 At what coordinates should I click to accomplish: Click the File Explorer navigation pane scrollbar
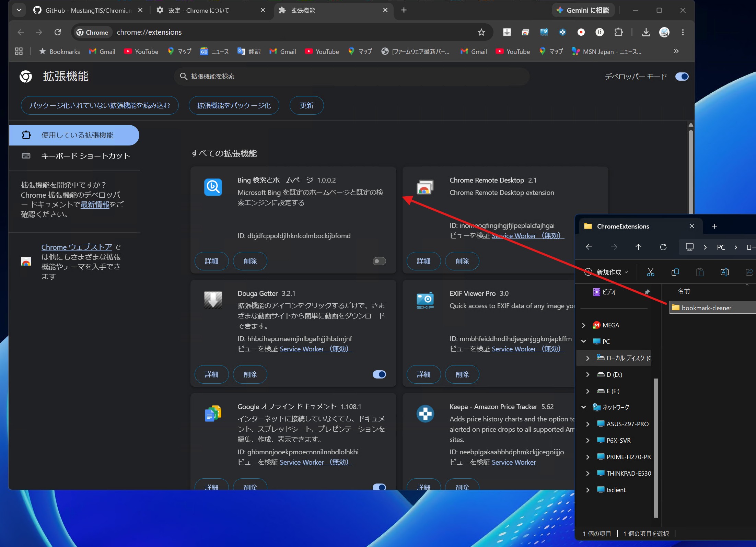coord(656,448)
